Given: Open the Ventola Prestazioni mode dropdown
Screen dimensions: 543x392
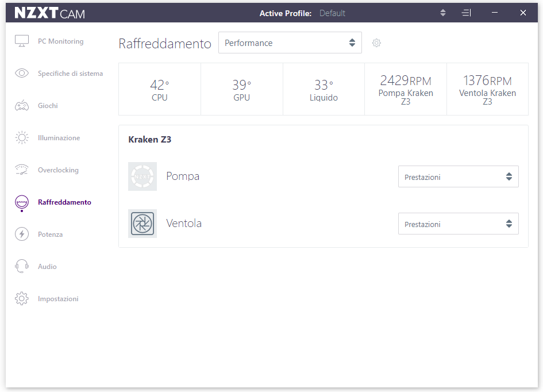Looking at the screenshot, I should [458, 224].
